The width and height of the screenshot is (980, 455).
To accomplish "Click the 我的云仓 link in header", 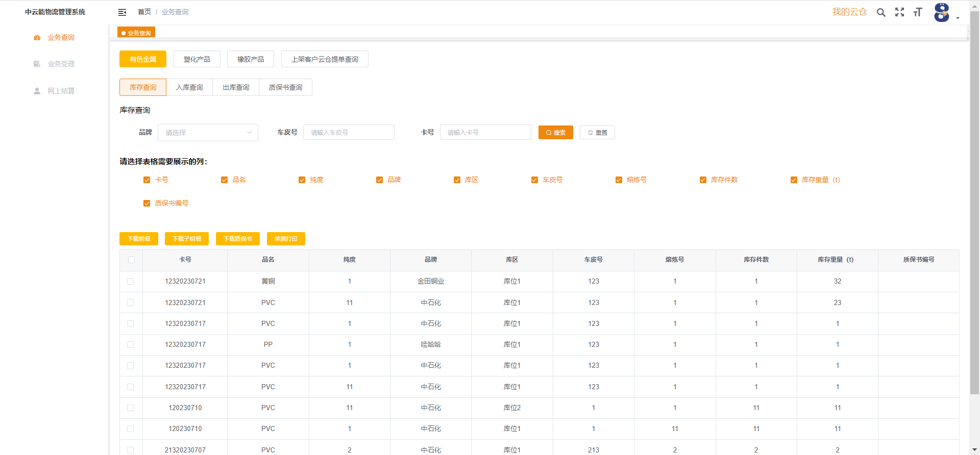I will (849, 12).
